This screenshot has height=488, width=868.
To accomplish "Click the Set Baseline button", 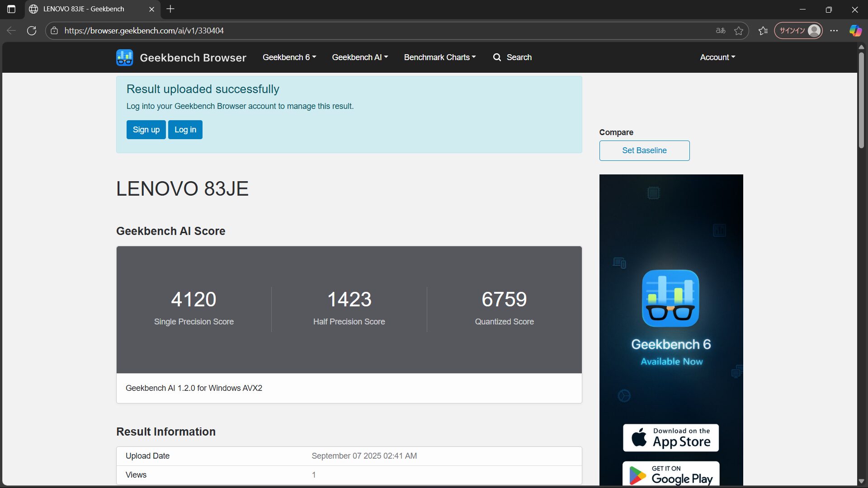I will click(644, 150).
